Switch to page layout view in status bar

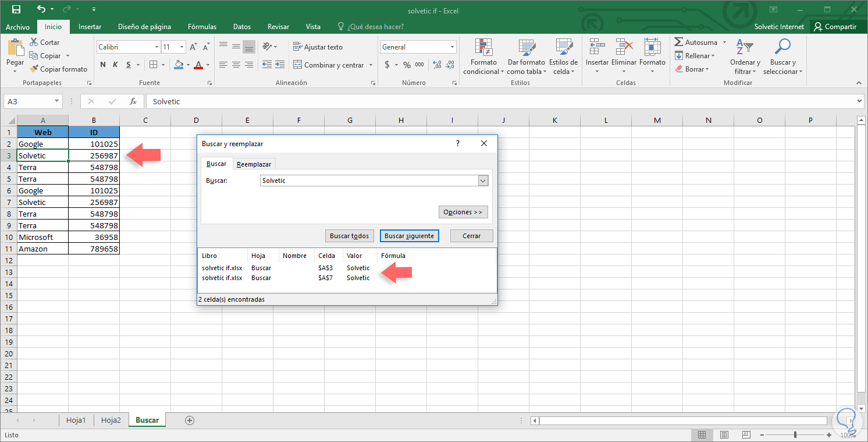pyautogui.click(x=724, y=434)
